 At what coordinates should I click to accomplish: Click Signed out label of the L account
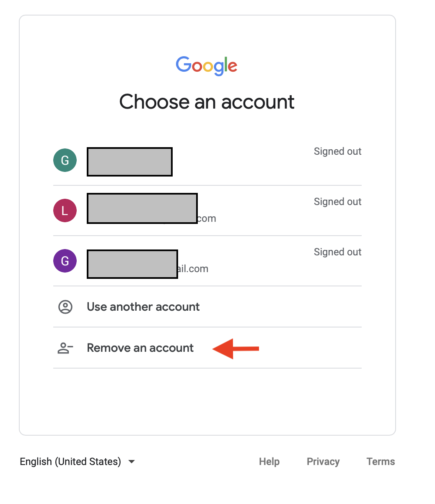[337, 202]
